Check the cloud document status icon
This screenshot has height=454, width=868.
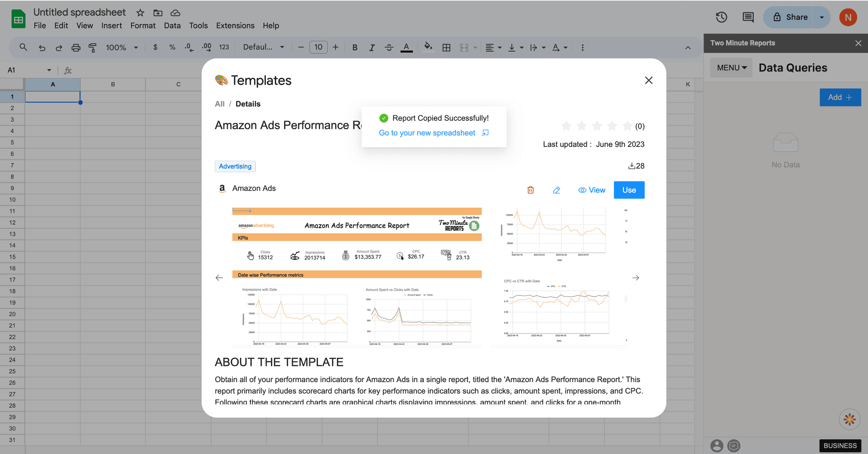coord(175,13)
